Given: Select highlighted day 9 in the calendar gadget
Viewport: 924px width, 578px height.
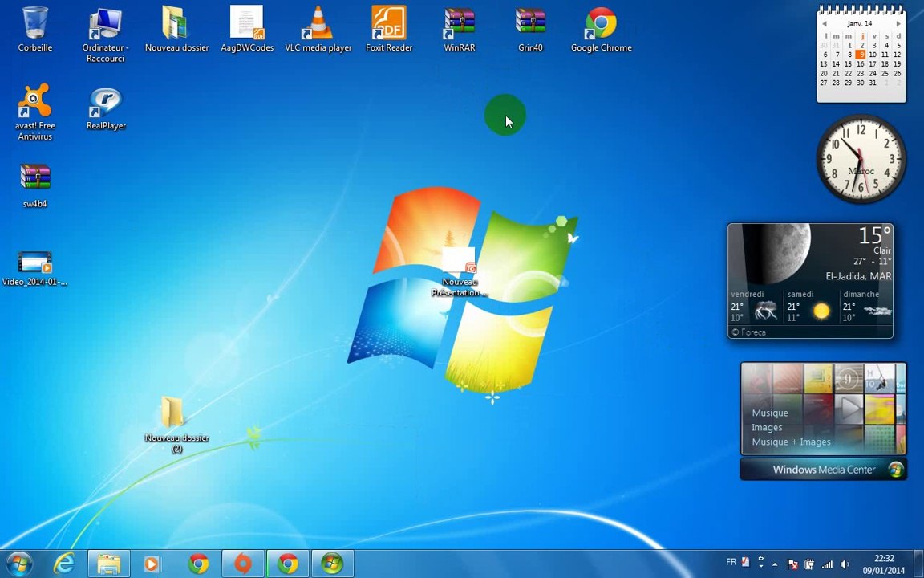Looking at the screenshot, I should coord(861,55).
